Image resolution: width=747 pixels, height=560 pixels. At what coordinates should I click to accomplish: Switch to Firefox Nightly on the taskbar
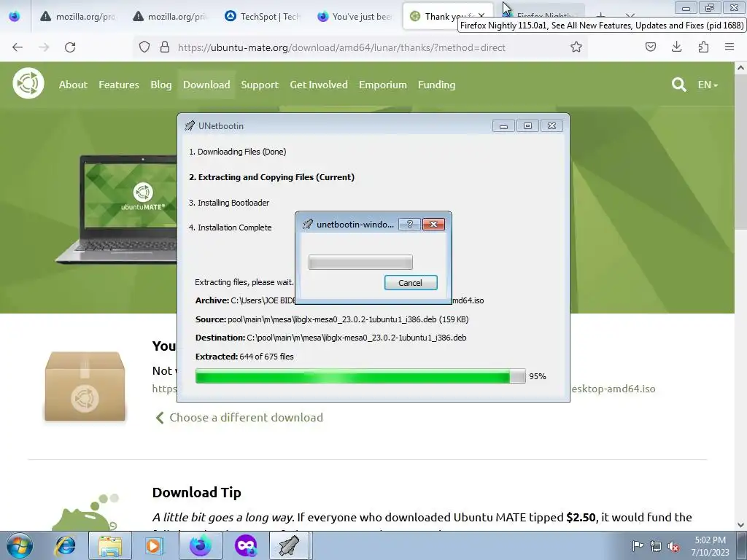coord(200,545)
